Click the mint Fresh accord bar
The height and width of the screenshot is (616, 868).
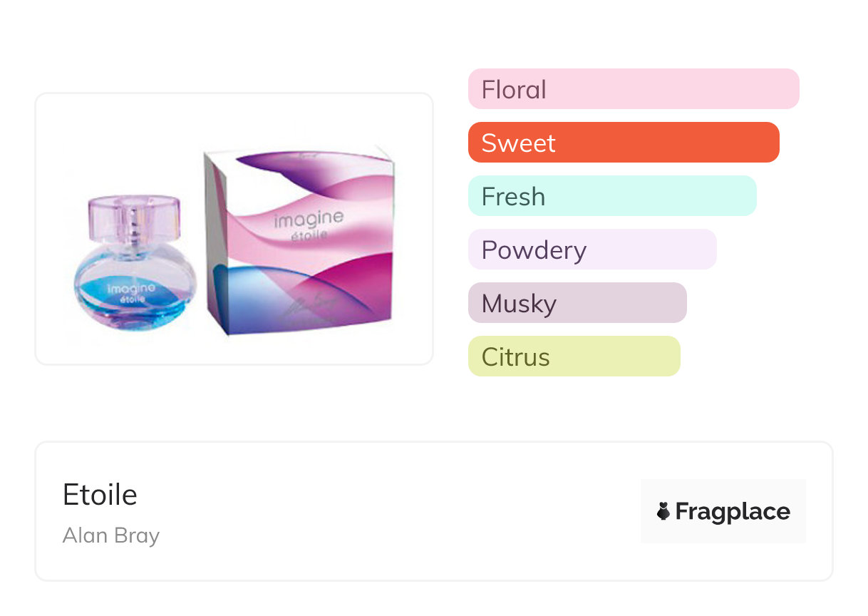[x=611, y=196]
